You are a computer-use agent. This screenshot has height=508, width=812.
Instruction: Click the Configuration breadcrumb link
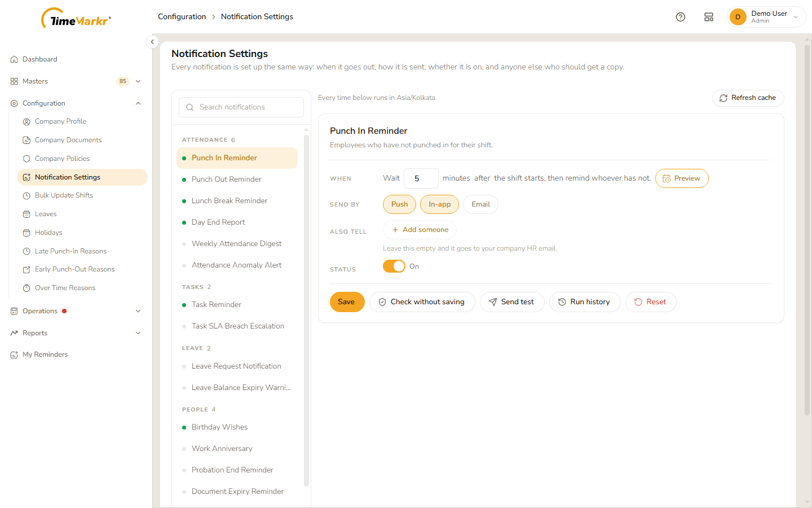(x=182, y=17)
